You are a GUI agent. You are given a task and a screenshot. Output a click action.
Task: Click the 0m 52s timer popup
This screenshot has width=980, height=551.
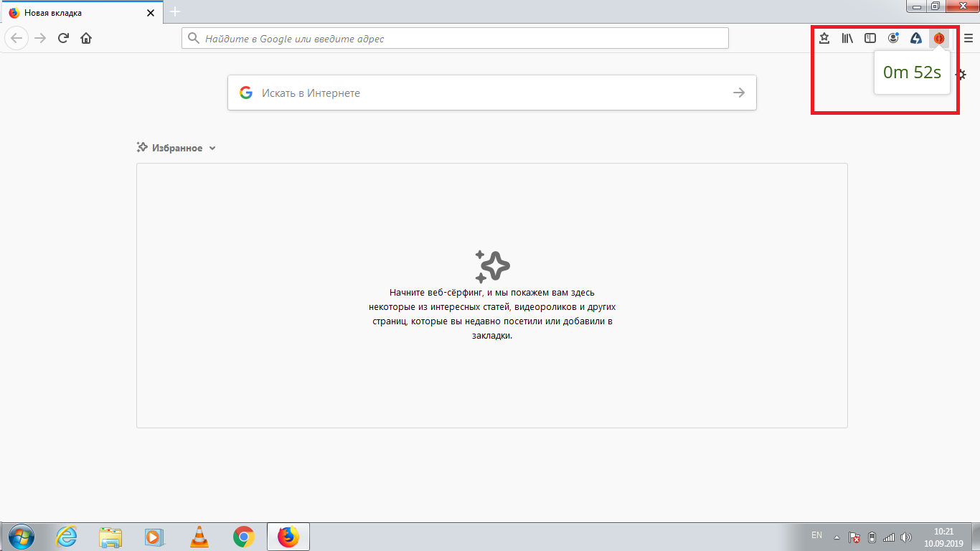coord(912,72)
